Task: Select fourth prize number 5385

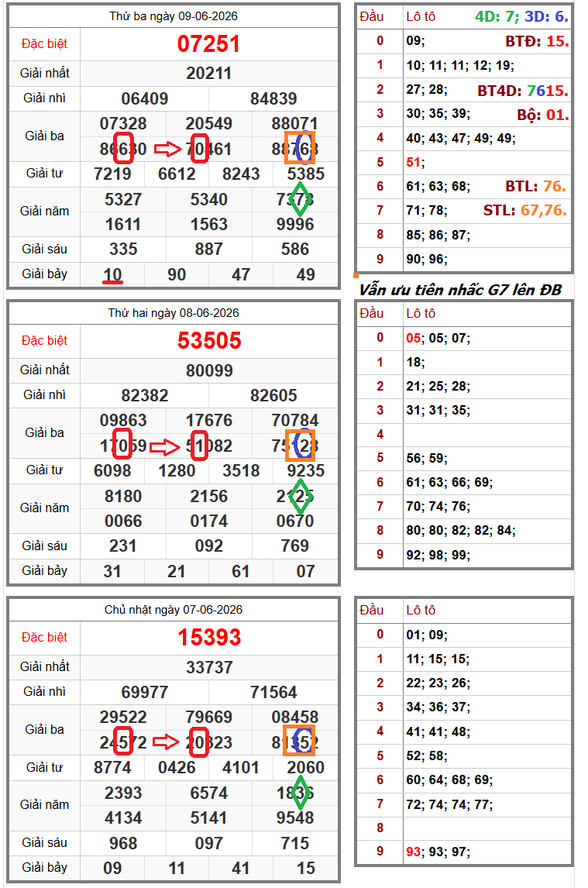Action: (305, 174)
